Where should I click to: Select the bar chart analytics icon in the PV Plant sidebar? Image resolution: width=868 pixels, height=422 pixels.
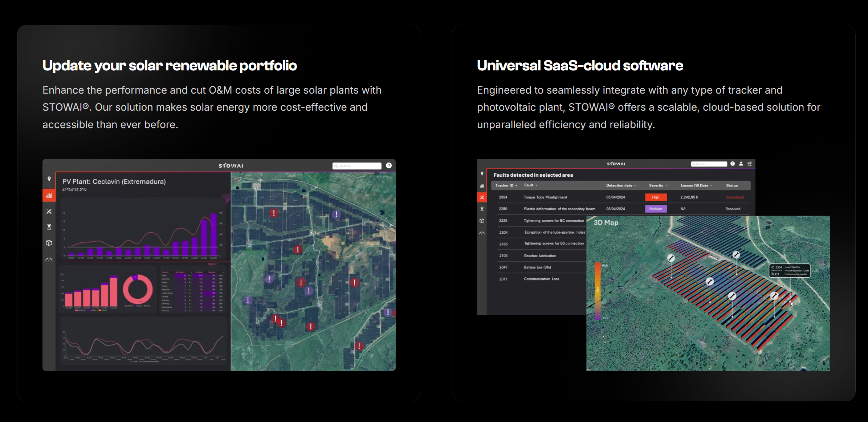pyautogui.click(x=49, y=195)
